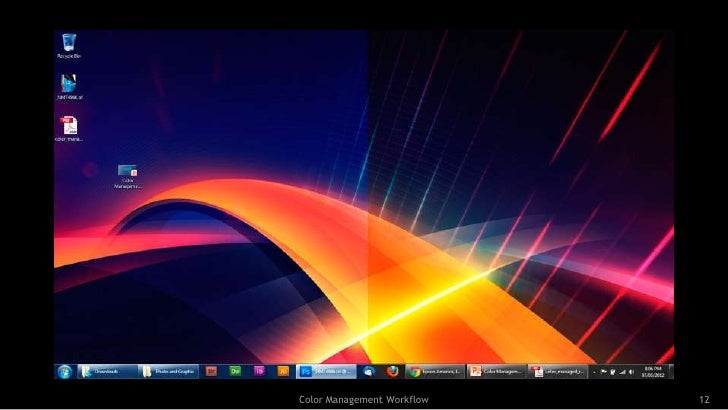This screenshot has width=728, height=410.
Task: Open the Action Center flag icon
Action: 604,372
